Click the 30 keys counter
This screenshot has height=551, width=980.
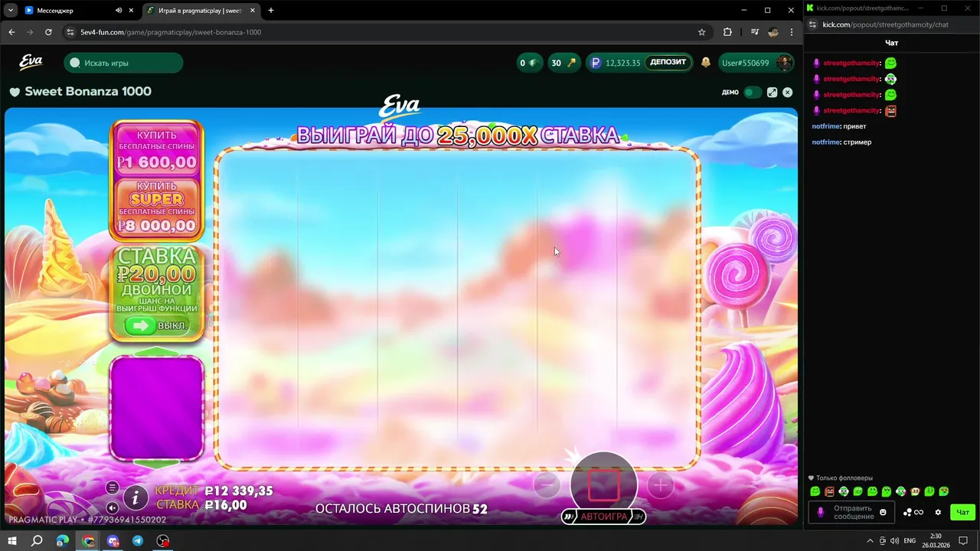pos(563,63)
